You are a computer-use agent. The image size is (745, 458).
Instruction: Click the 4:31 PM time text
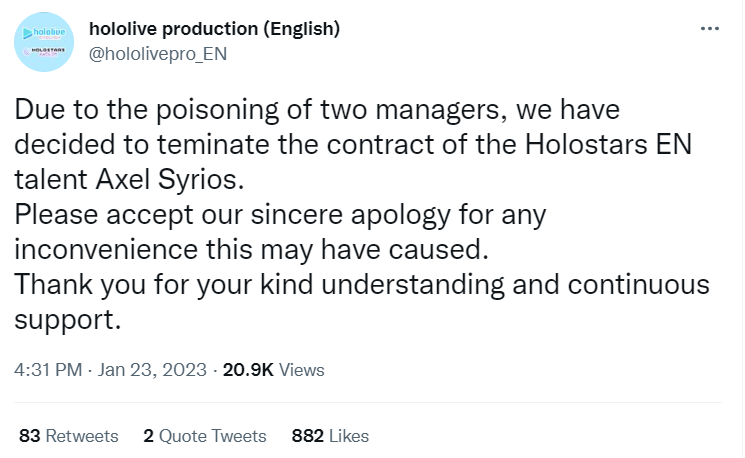tap(49, 370)
